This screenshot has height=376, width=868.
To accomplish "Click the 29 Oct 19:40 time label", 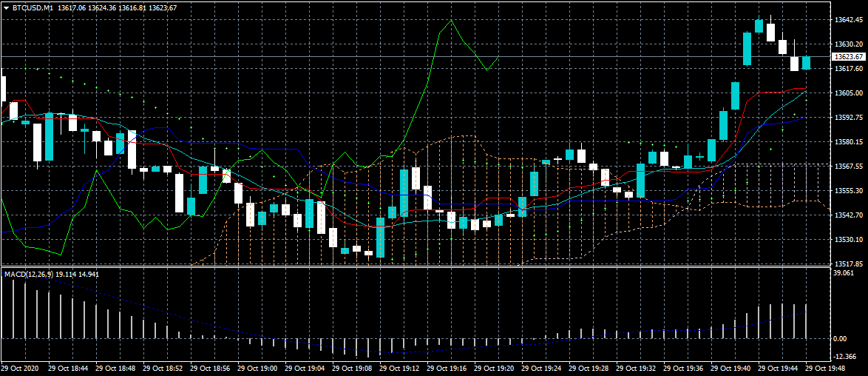I will point(730,369).
